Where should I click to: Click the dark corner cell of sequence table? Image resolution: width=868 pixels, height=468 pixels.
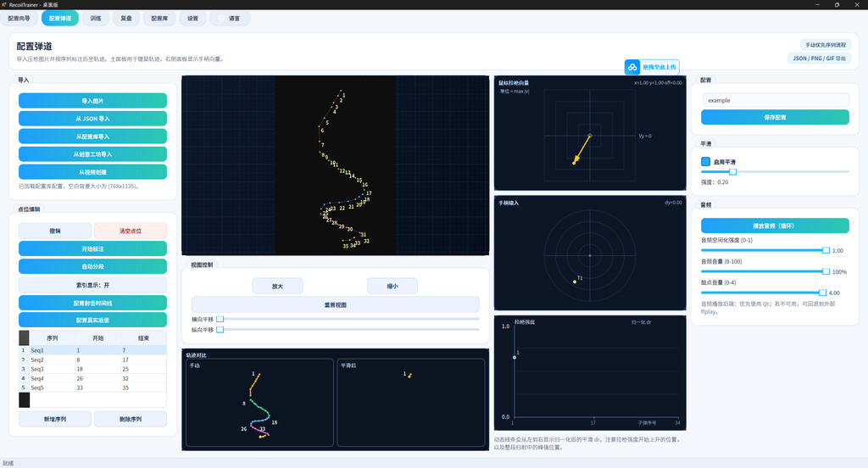click(x=24, y=337)
